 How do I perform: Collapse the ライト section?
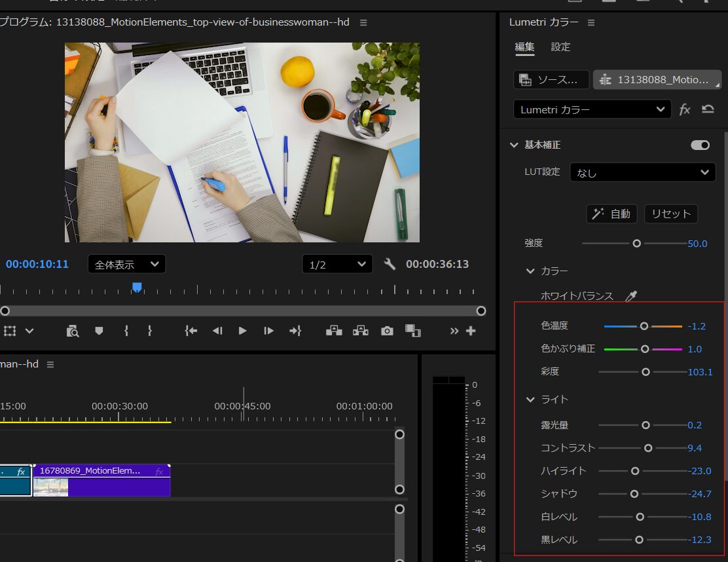point(530,399)
